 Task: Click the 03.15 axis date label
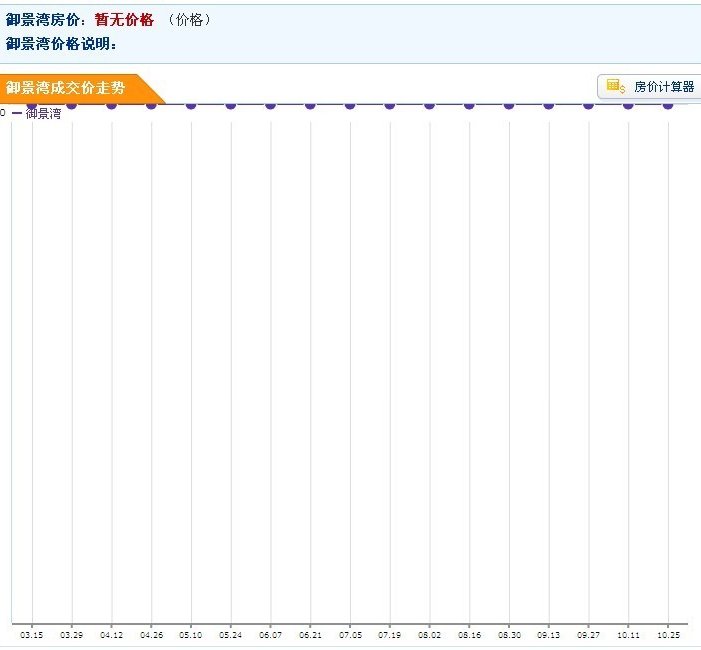point(32,635)
